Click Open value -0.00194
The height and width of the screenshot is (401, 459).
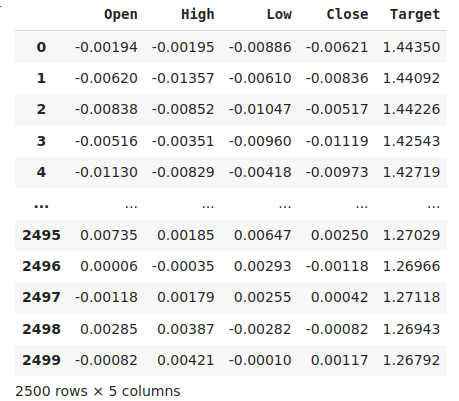point(106,47)
